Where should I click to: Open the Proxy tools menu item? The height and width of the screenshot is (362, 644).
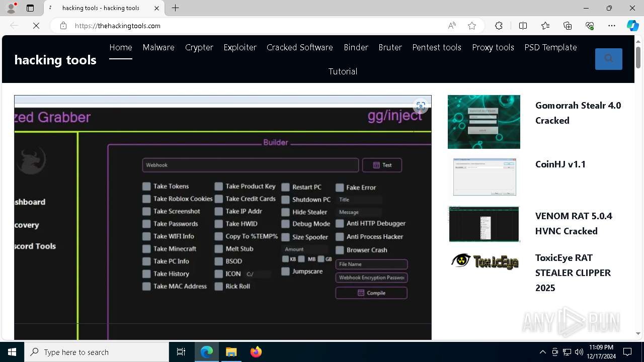493,47
